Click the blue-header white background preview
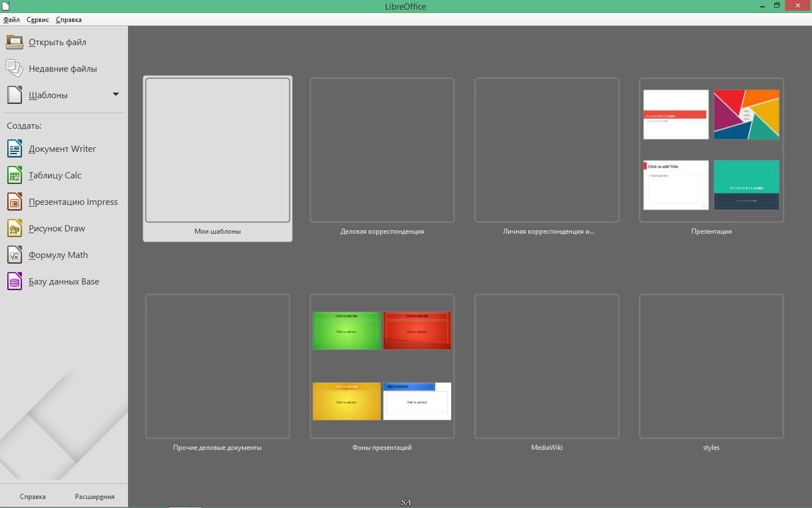812x508 pixels. point(417,401)
